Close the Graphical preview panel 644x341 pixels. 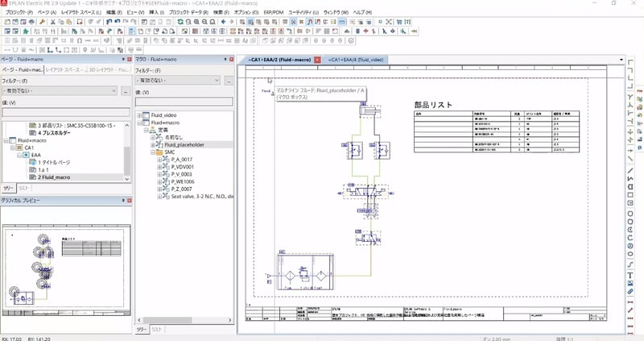129,200
